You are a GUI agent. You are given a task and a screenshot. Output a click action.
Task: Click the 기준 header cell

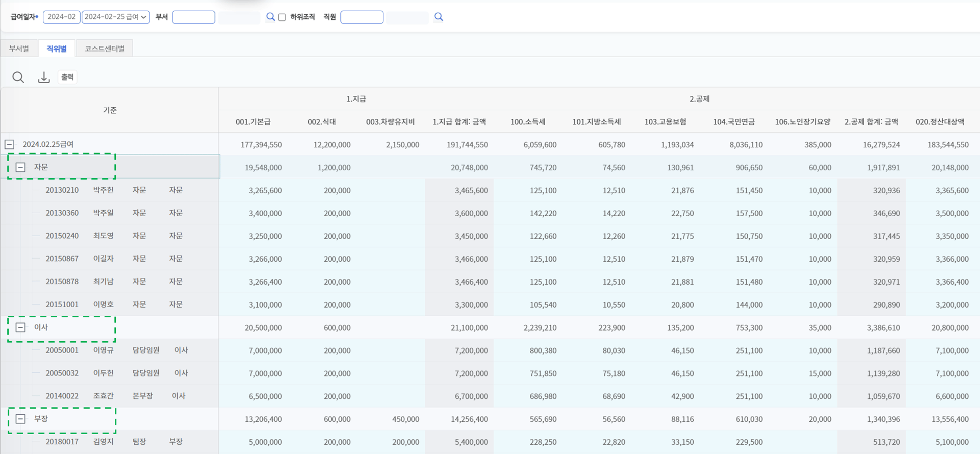click(110, 110)
